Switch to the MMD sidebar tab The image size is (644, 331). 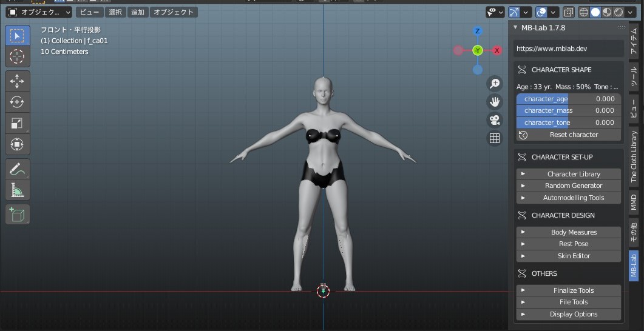click(x=634, y=202)
